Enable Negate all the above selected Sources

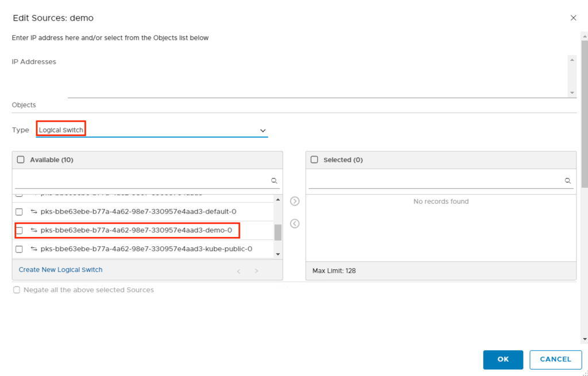click(17, 290)
